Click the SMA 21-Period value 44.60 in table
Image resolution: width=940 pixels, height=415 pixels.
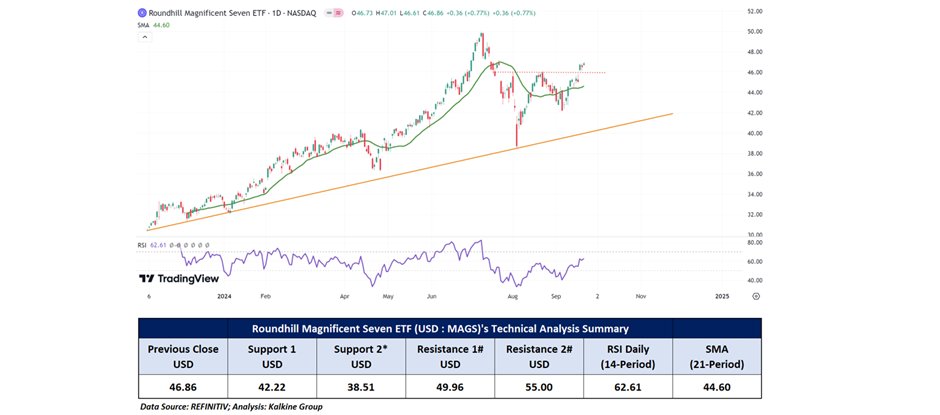point(717,387)
